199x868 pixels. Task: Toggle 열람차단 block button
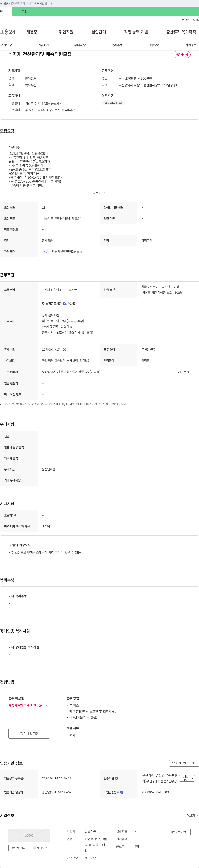[40, 848]
